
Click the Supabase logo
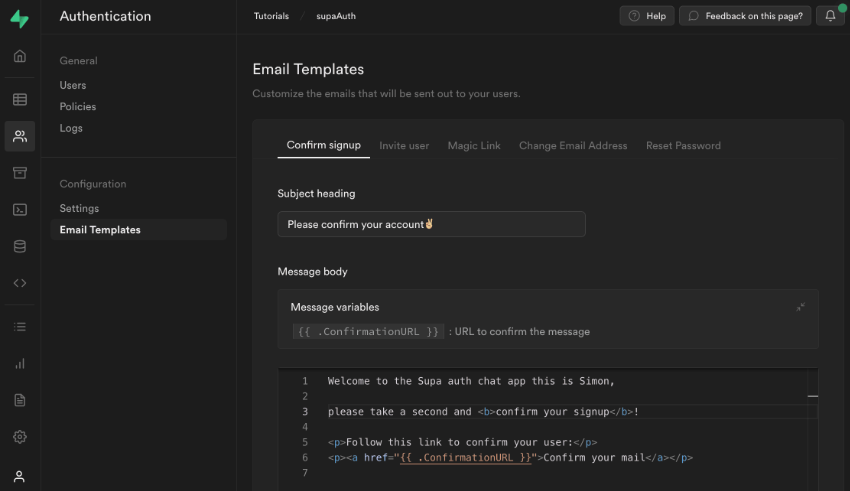coord(20,19)
